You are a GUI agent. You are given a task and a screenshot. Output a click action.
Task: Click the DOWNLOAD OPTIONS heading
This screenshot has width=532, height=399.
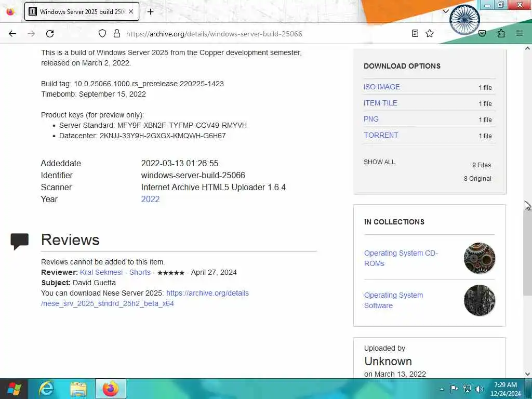(x=402, y=66)
